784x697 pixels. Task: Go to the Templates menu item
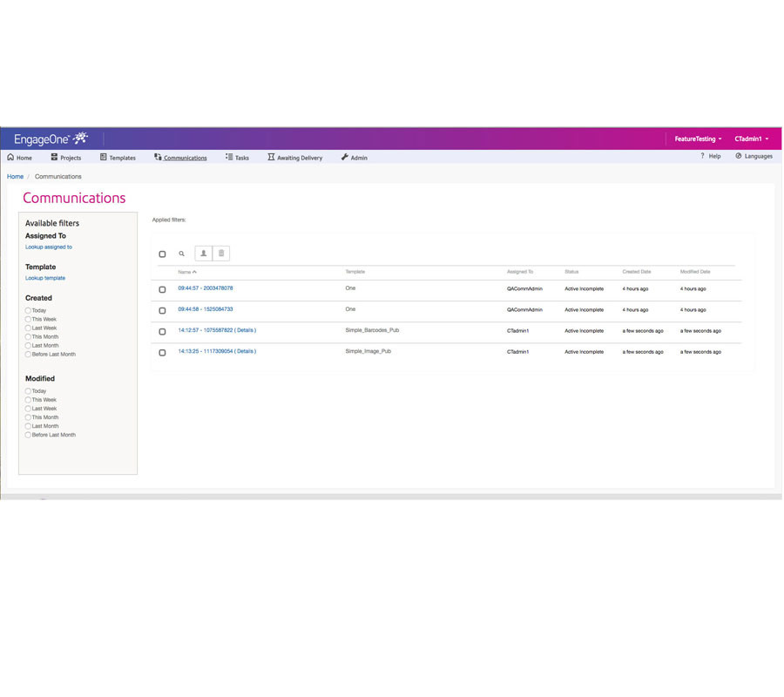point(118,158)
